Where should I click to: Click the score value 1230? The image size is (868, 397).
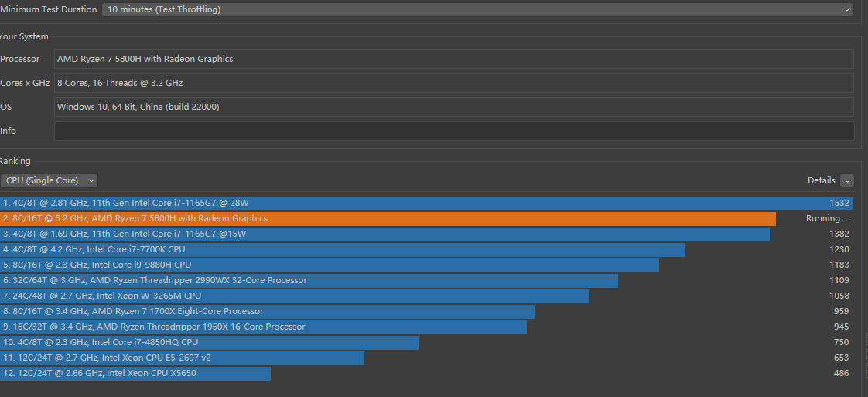[x=839, y=250]
